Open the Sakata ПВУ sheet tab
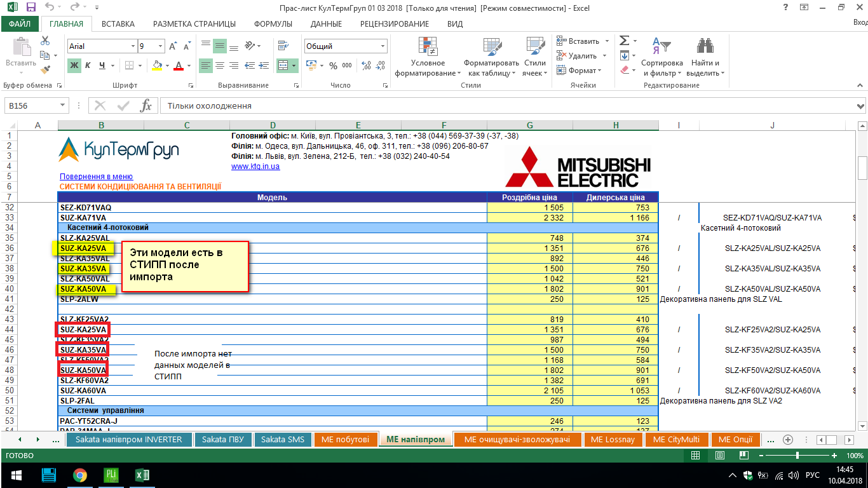This screenshot has height=488, width=868. click(x=224, y=439)
